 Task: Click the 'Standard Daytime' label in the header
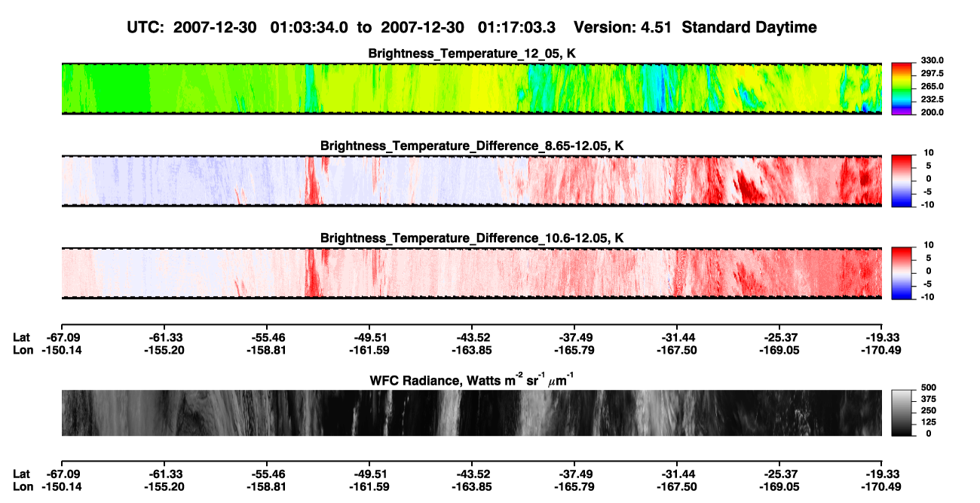[749, 27]
